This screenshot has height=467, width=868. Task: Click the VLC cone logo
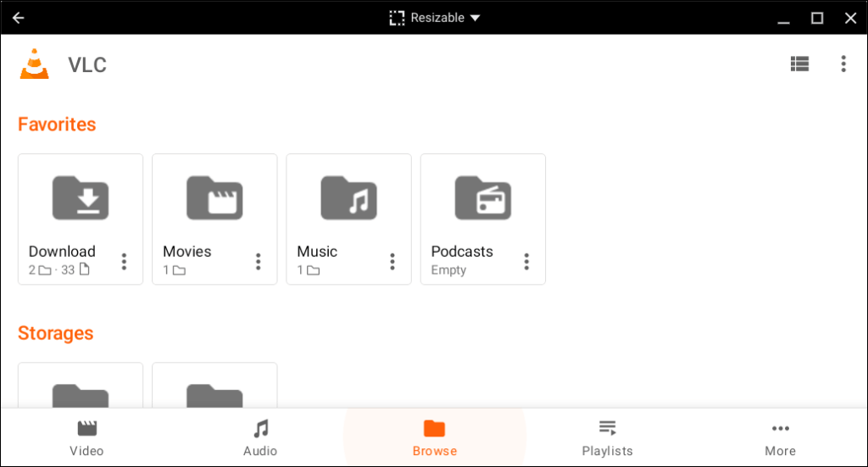click(35, 64)
